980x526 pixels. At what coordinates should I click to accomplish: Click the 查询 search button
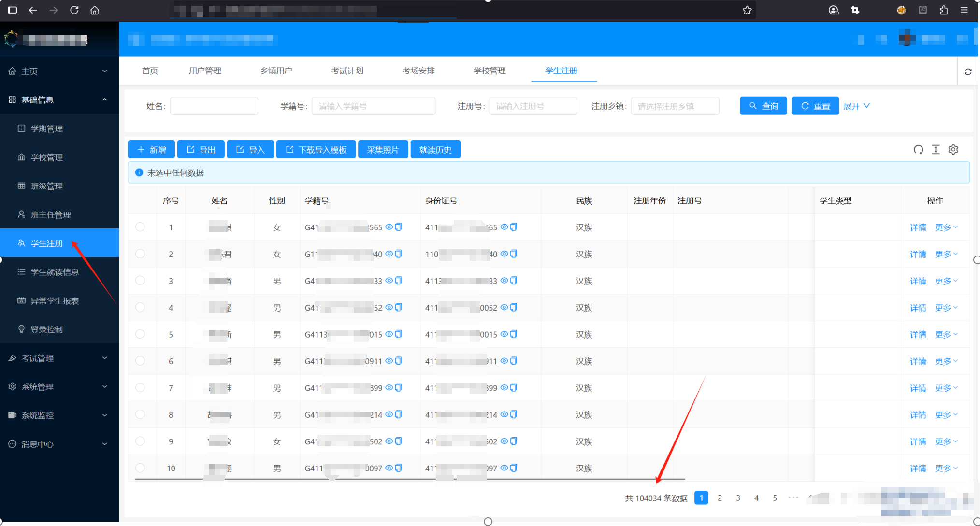[763, 106]
